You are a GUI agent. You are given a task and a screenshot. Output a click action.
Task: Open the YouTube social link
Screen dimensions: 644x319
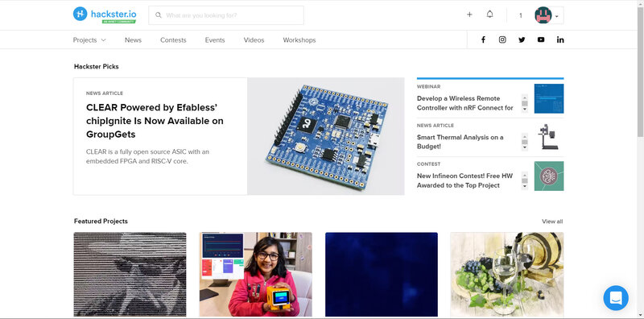[x=541, y=40]
